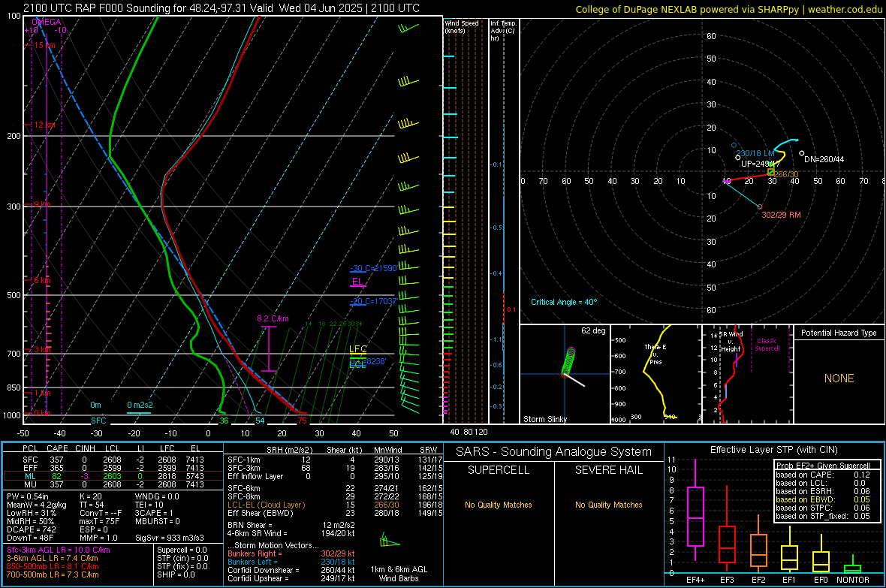
Task: Click the -20 C=17037' level label
Action: click(x=373, y=301)
